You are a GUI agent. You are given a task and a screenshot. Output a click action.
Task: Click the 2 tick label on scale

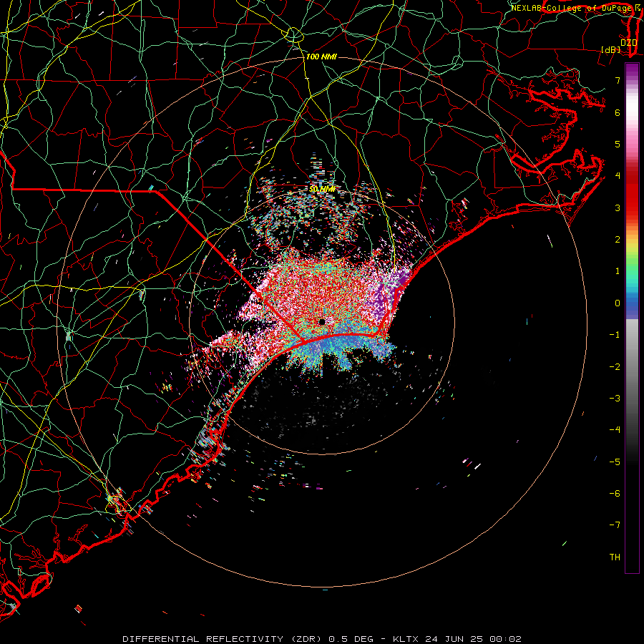tap(618, 240)
